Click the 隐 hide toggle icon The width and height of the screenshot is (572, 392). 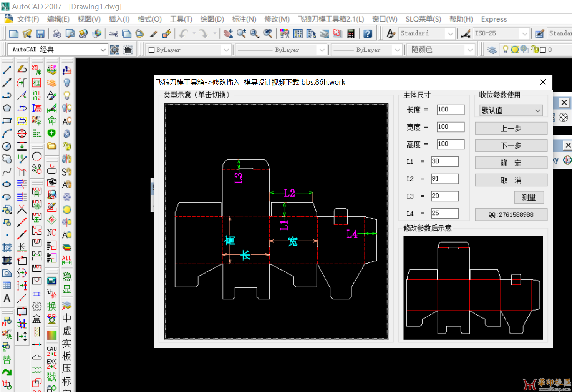[x=66, y=277]
